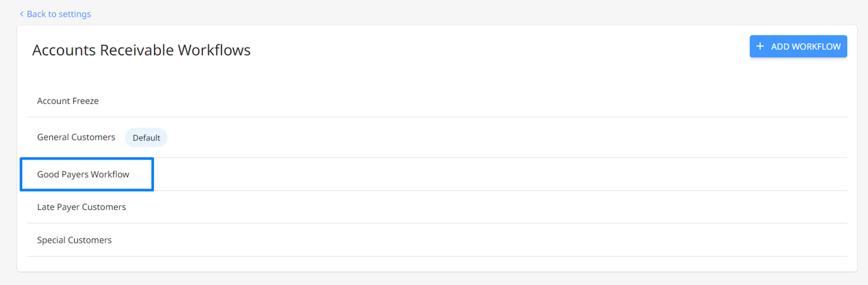The height and width of the screenshot is (285, 868).
Task: Click the ADD WORKFLOW text label
Action: tap(806, 47)
